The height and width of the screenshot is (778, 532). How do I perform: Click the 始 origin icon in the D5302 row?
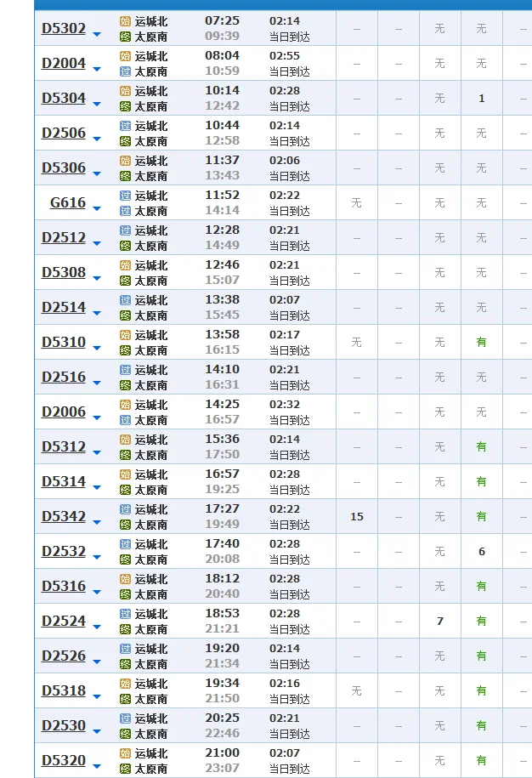click(125, 21)
